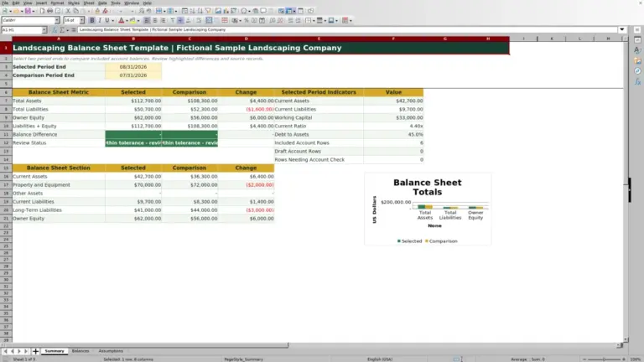Switch to the Assumptions sheet tab
This screenshot has width=644, height=362.
coord(111,351)
